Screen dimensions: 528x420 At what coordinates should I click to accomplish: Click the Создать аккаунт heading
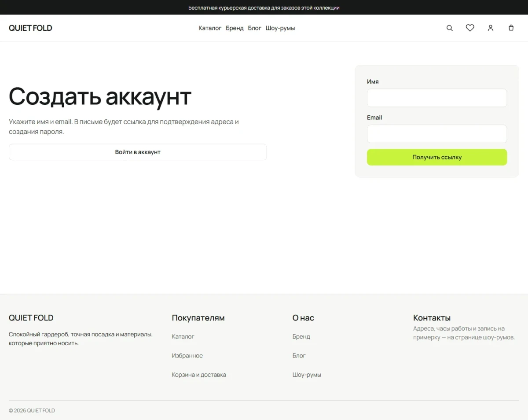click(x=100, y=96)
